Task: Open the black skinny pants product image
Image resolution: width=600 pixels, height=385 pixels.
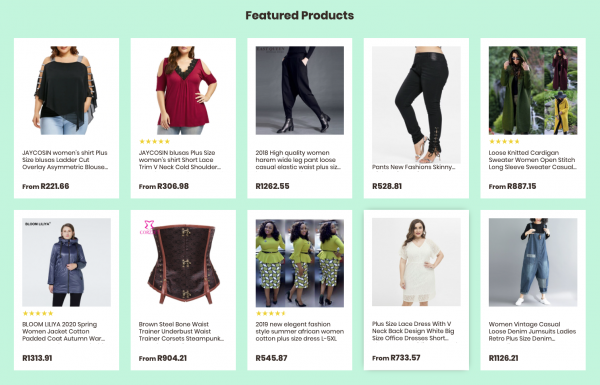Action: click(416, 105)
